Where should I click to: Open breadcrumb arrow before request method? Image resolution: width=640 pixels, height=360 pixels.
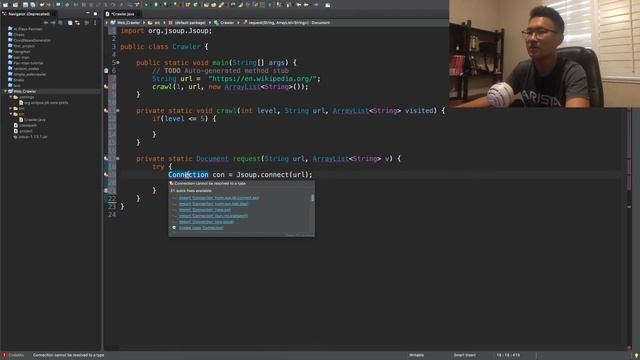click(x=238, y=23)
